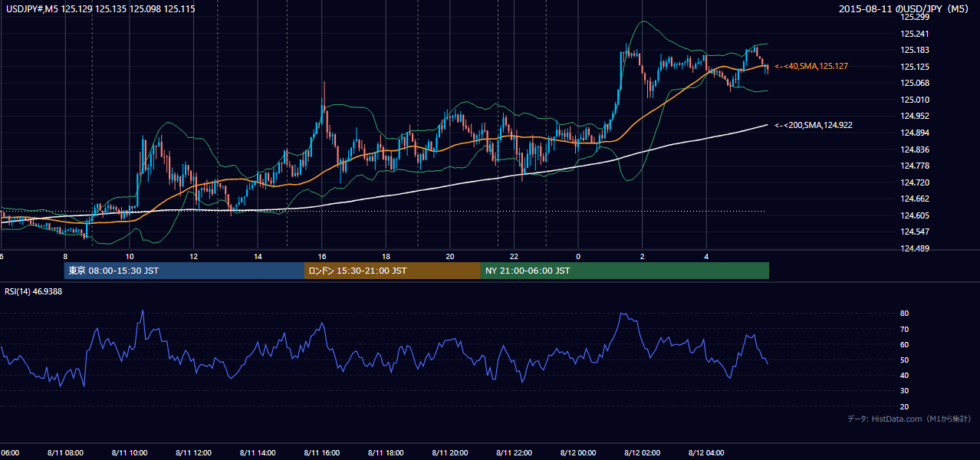This screenshot has height=460, width=980.
Task: Click the 8/12 02:00 time label
Action: point(643,453)
